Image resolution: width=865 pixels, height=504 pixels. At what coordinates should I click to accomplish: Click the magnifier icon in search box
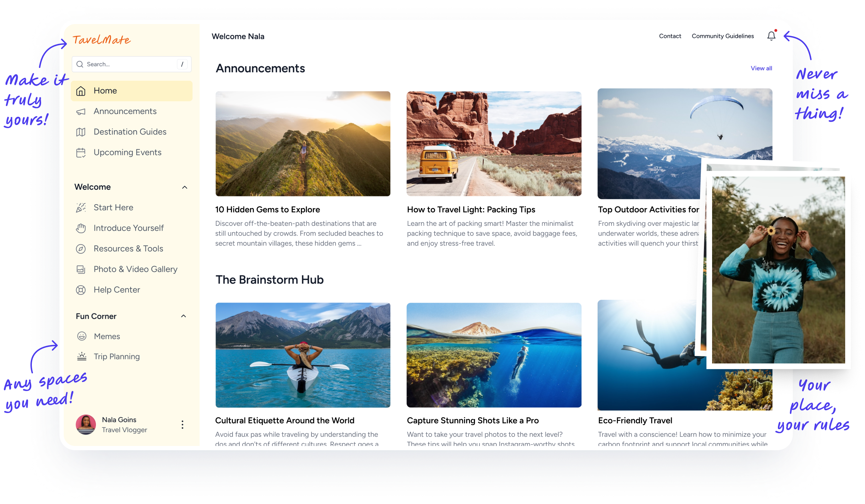pyautogui.click(x=80, y=64)
